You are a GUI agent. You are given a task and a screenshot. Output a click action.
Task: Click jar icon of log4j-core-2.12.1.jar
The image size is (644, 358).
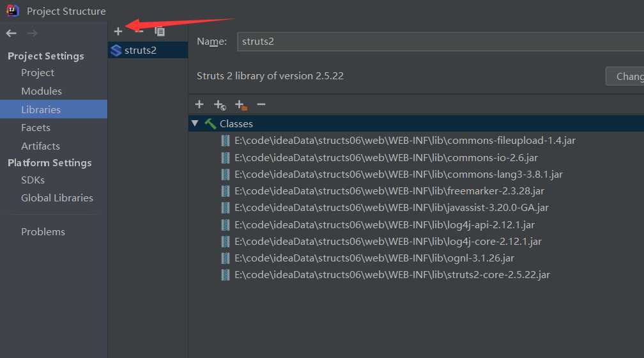point(225,241)
